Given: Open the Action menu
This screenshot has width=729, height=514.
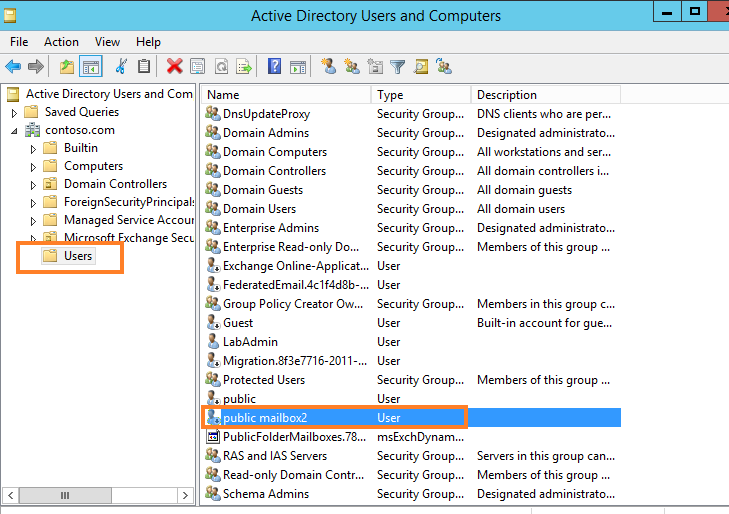Looking at the screenshot, I should (61, 42).
